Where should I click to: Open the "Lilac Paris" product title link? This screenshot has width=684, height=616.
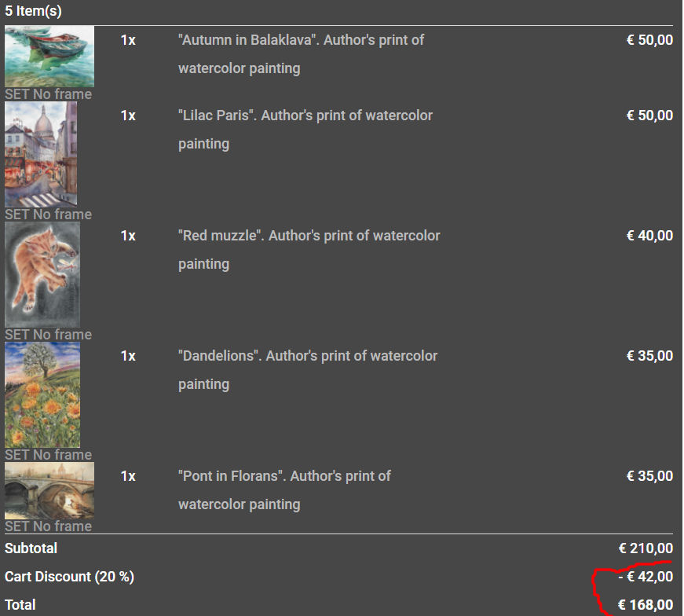[305, 115]
